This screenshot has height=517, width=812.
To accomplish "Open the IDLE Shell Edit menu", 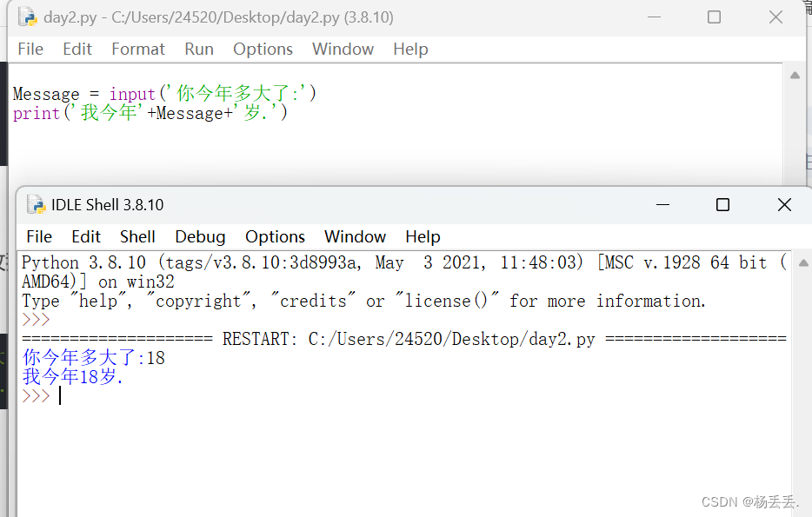I will (86, 236).
